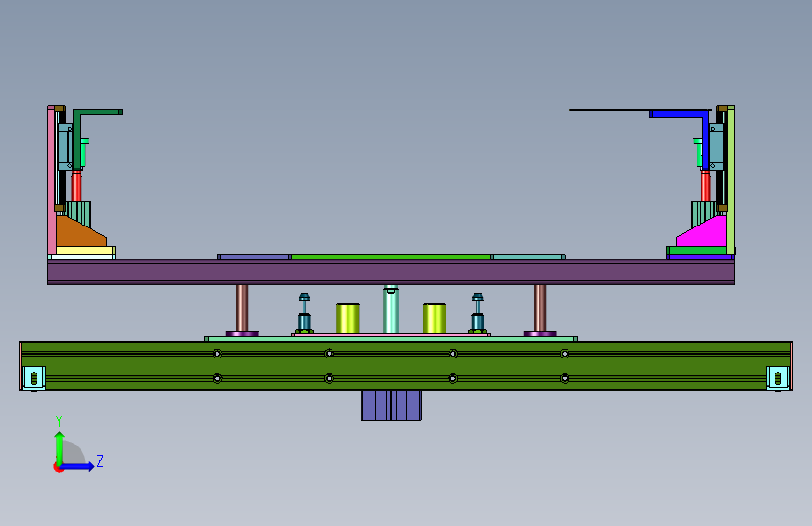
Task: Click the red origin dot of the coordinate triad
Action: [57, 468]
